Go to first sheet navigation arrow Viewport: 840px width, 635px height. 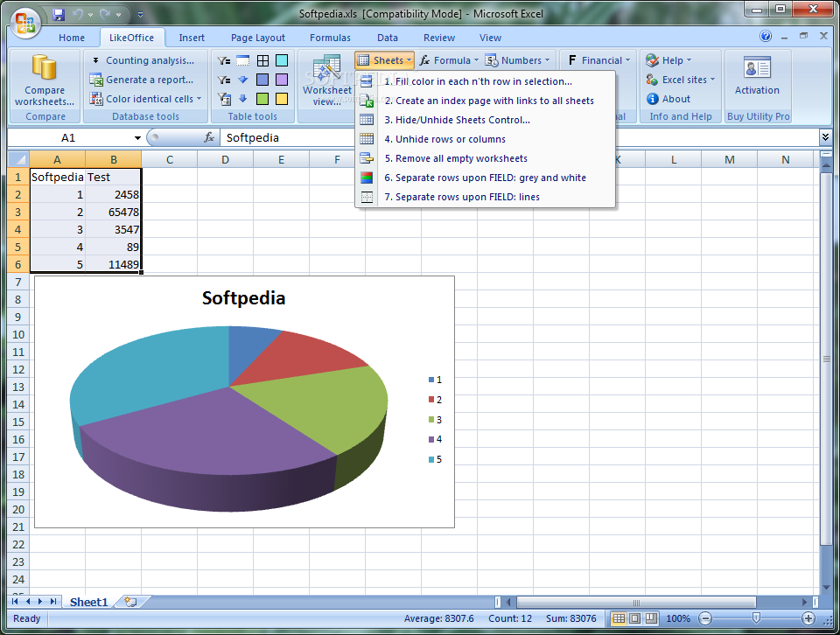tap(16, 602)
